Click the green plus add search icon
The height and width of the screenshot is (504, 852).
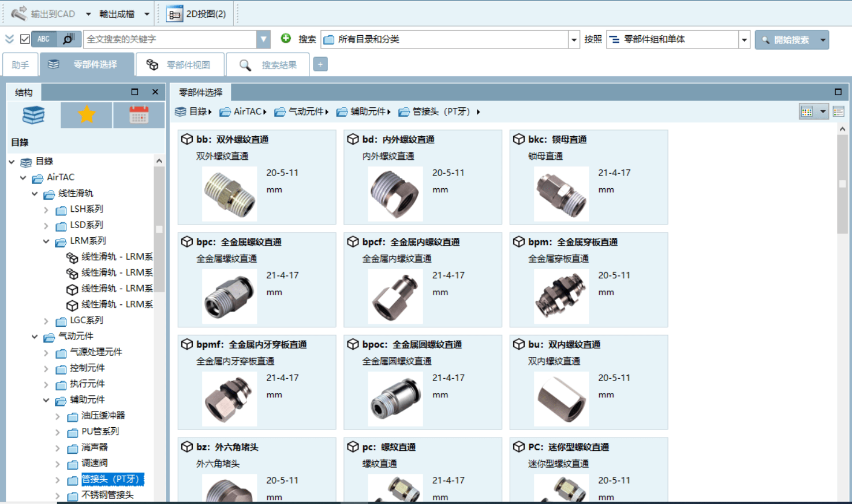coord(286,38)
